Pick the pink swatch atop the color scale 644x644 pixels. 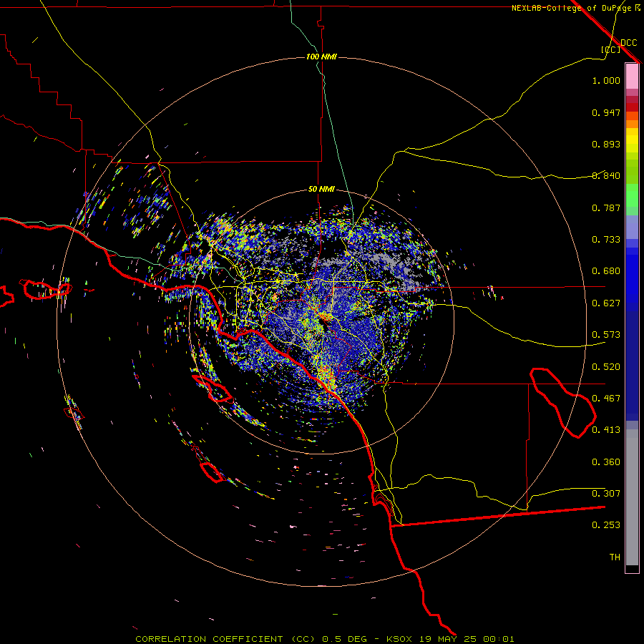(632, 76)
